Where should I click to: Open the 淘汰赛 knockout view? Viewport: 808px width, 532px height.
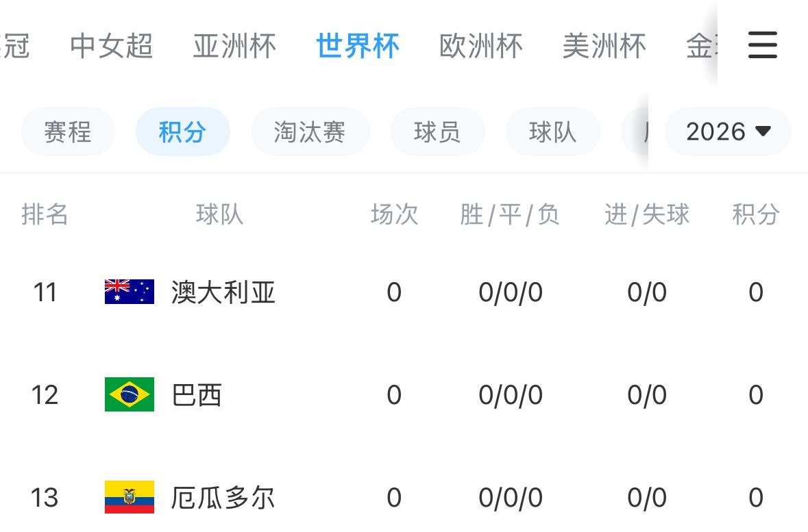310,131
